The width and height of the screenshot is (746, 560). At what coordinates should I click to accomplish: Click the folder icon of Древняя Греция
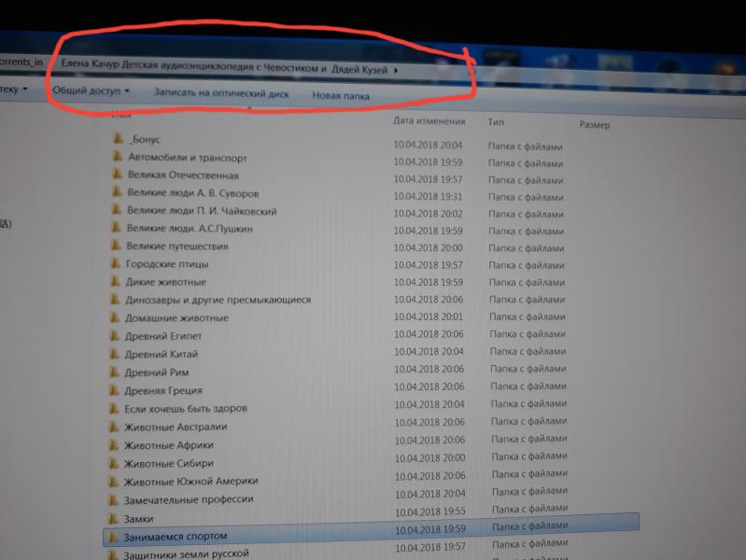pos(114,390)
